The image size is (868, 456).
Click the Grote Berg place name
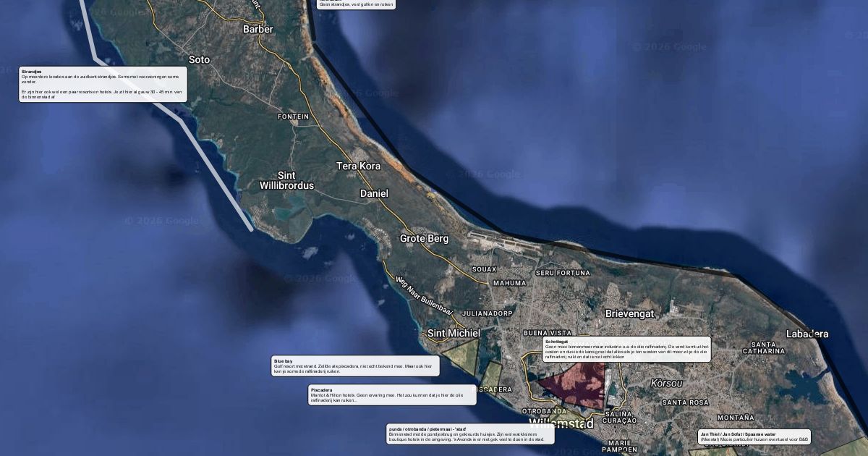pyautogui.click(x=424, y=238)
